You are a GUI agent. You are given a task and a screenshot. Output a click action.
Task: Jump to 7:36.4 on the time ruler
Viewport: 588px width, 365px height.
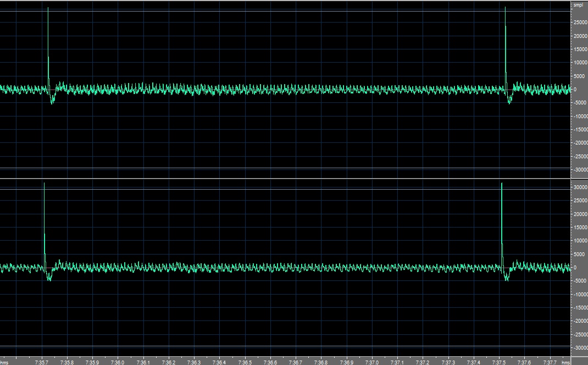click(219, 362)
